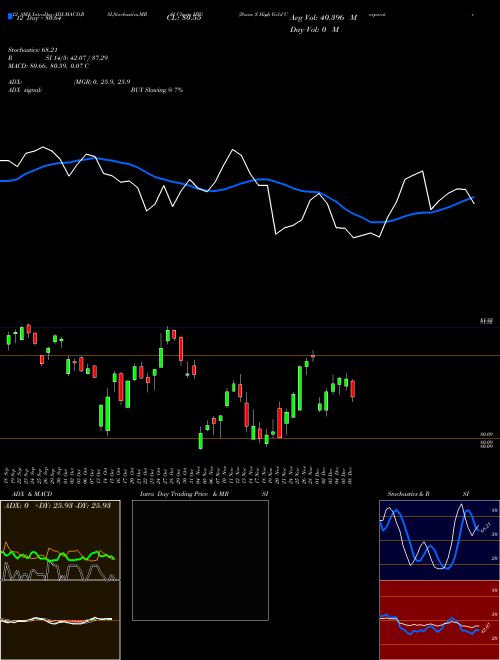Screen dimensions: 500x660
Task: Click the 68.21 value label in Stochastics chart
Action: pos(485,526)
